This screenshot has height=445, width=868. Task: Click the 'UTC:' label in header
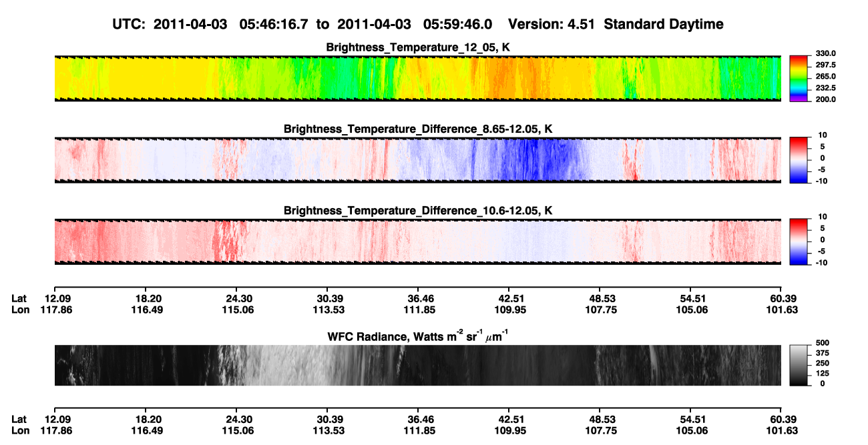[129, 25]
